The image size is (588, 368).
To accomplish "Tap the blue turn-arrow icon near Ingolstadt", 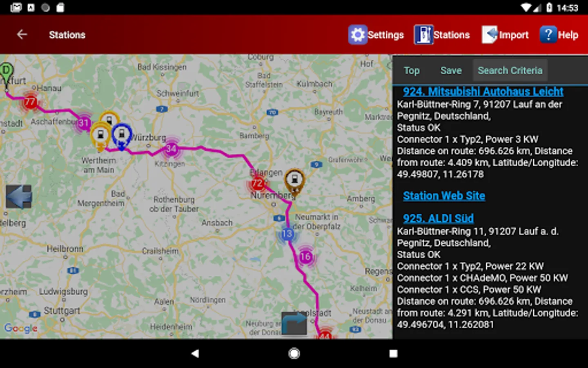I will (x=294, y=323).
